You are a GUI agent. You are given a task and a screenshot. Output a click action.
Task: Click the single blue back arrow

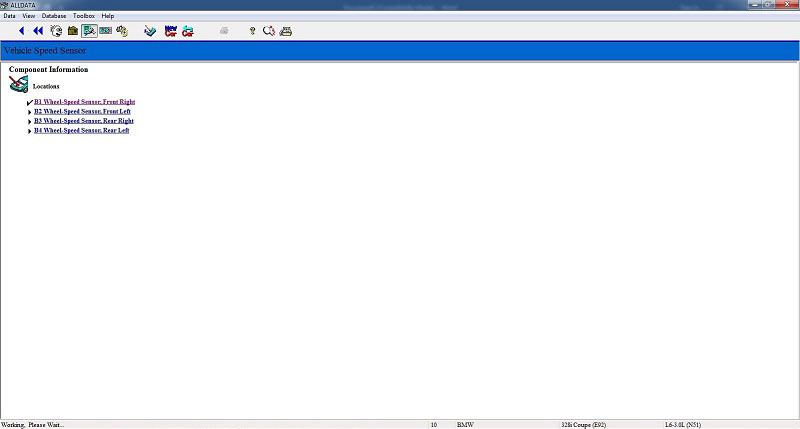pyautogui.click(x=21, y=31)
